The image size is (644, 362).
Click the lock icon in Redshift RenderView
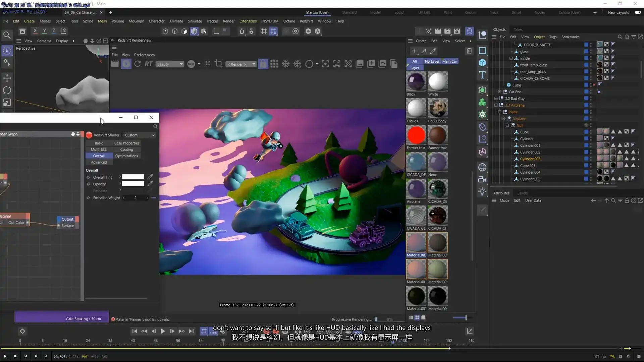[263, 64]
